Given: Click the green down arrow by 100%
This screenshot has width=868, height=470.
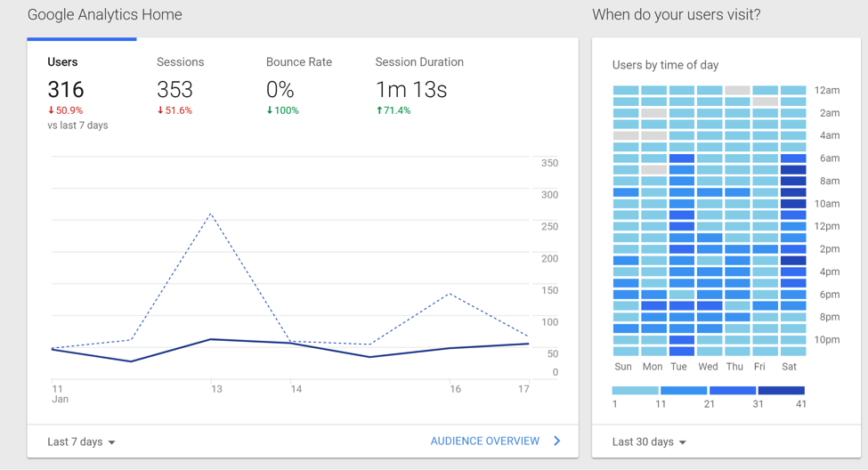Looking at the screenshot, I should [x=270, y=110].
